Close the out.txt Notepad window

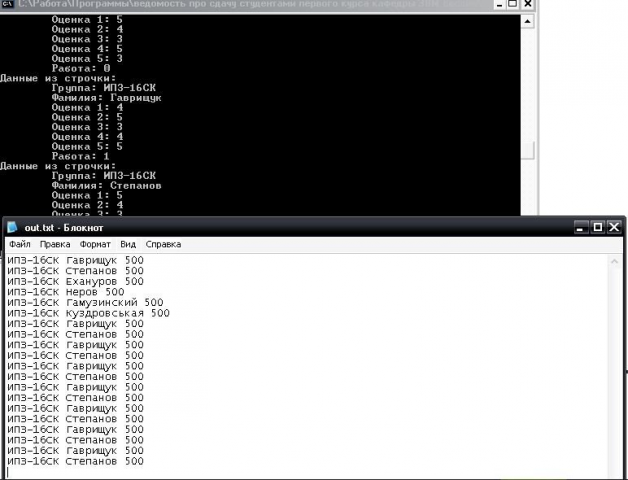pyautogui.click(x=614, y=228)
